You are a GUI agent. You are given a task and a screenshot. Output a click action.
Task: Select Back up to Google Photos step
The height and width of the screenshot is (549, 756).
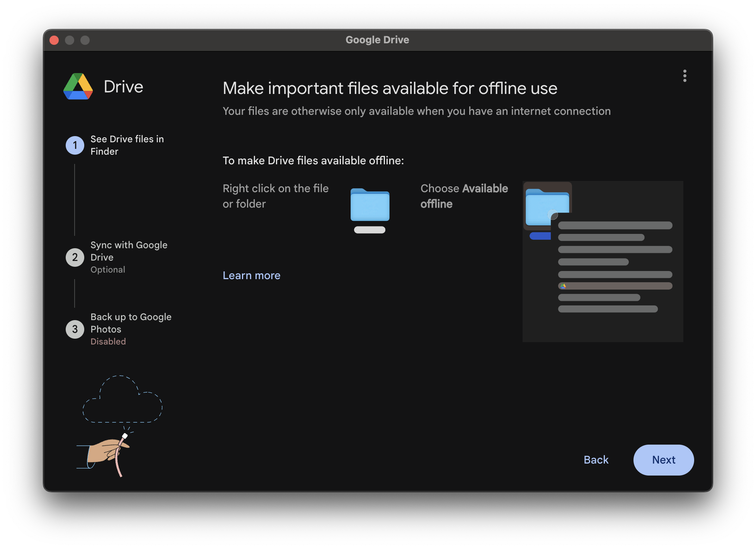click(x=131, y=323)
